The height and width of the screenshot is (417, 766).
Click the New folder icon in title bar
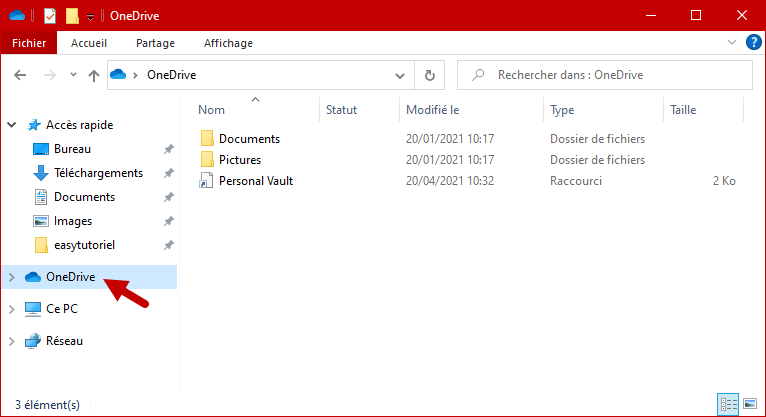(72, 16)
